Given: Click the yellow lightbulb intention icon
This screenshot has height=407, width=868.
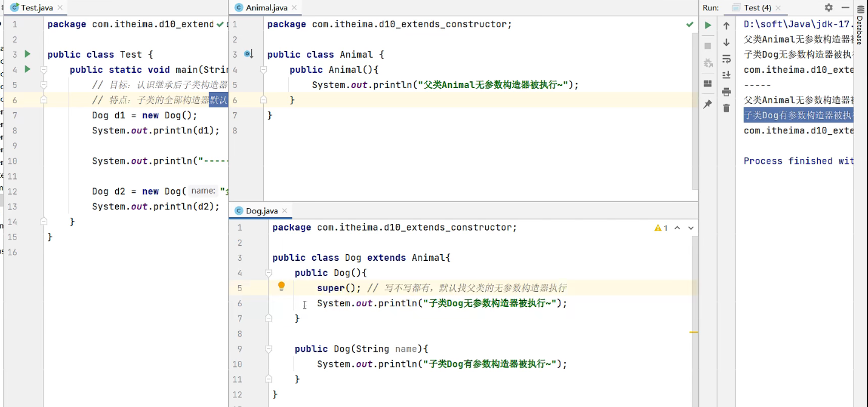Looking at the screenshot, I should (281, 286).
